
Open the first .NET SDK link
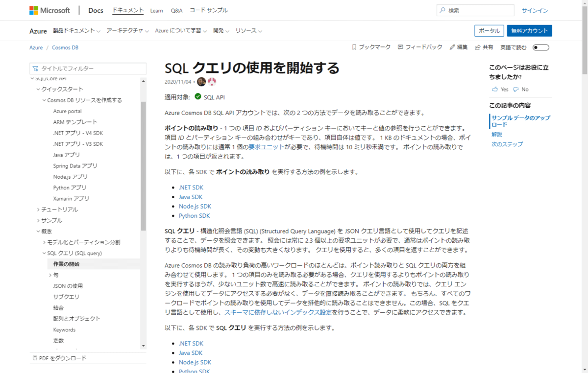pos(191,187)
